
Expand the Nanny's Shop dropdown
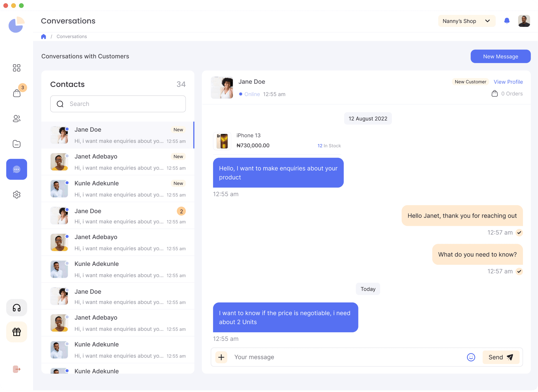click(466, 21)
